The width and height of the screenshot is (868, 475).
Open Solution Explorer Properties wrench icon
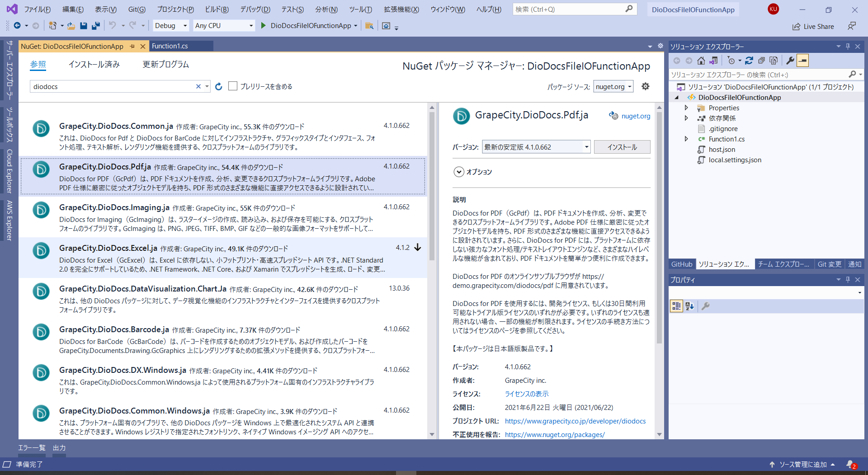[790, 61]
